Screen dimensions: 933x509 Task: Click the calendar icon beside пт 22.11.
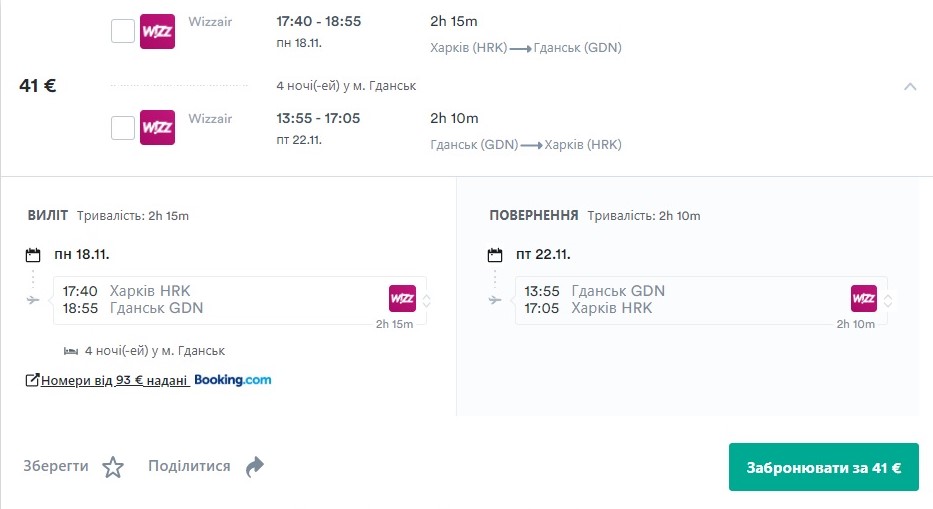(495, 254)
